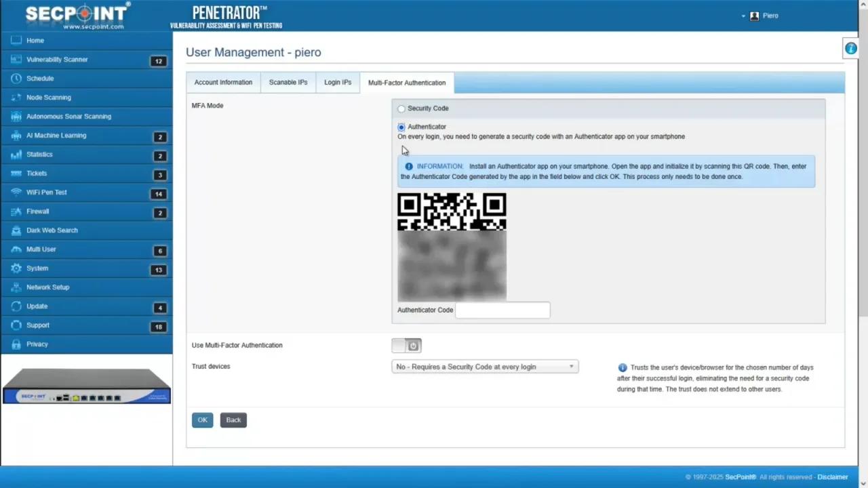
Task: Select the Security Code MFA mode
Action: pos(401,108)
